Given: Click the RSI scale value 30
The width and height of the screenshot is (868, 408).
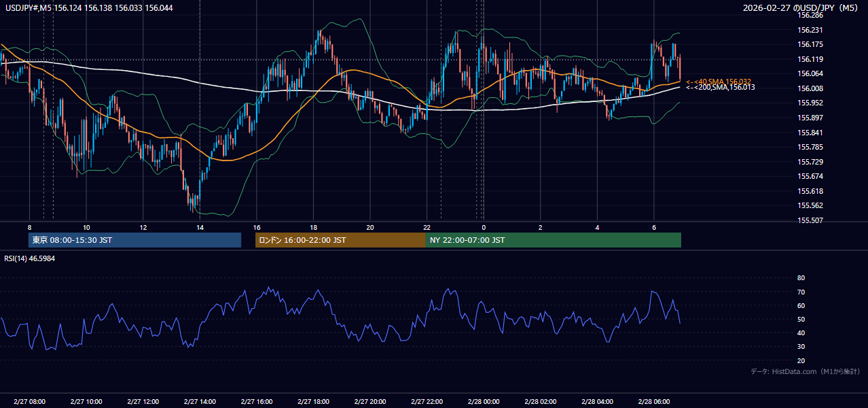Looking at the screenshot, I should [x=801, y=346].
